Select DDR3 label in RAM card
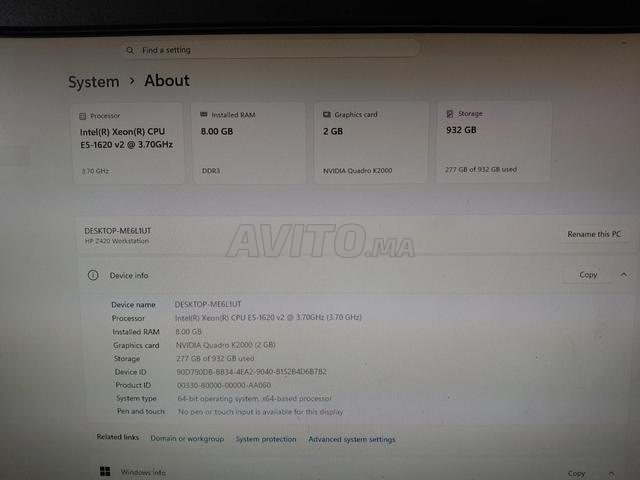 [x=211, y=171]
